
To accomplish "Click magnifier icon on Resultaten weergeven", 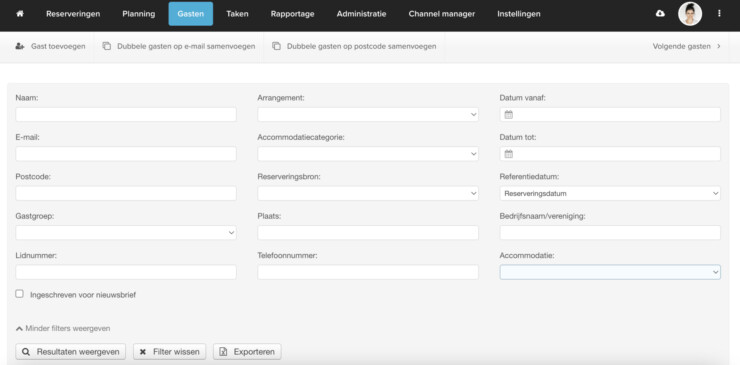I will click(x=26, y=352).
